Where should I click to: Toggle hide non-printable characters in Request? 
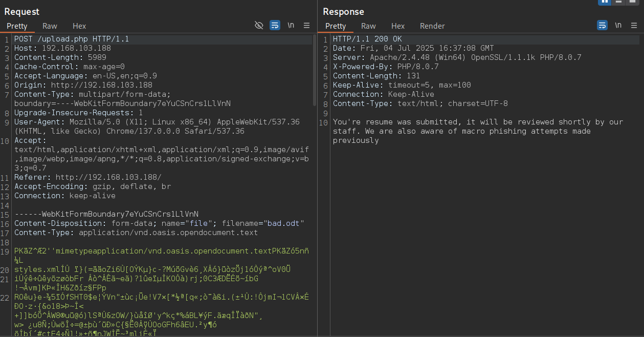(259, 25)
